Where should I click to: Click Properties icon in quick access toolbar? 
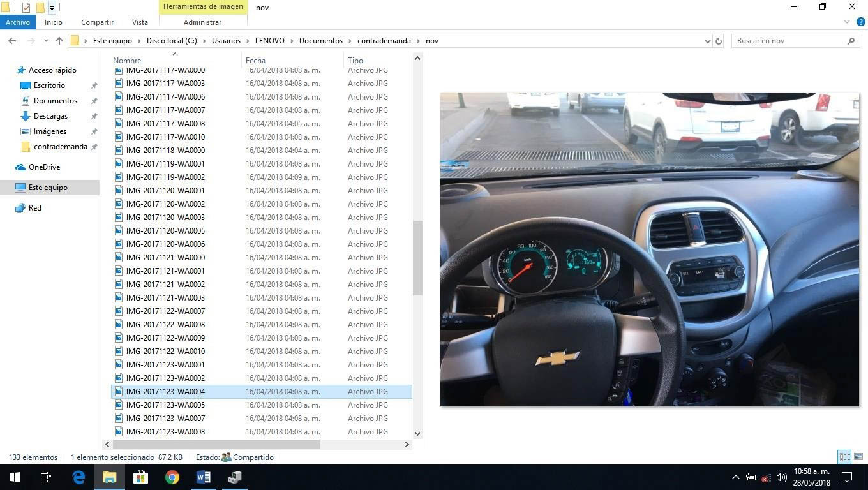26,8
